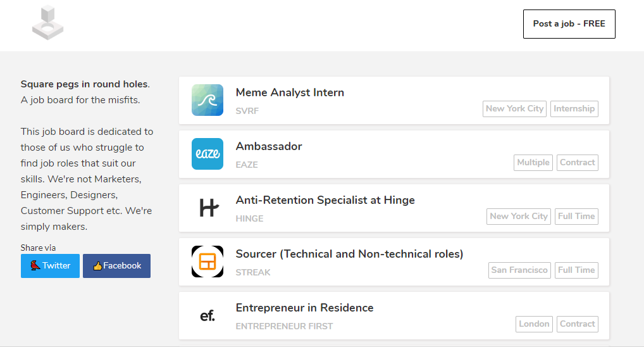The width and height of the screenshot is (644, 347).
Task: Click the Multiple tag on Ambassador job
Action: (x=533, y=162)
